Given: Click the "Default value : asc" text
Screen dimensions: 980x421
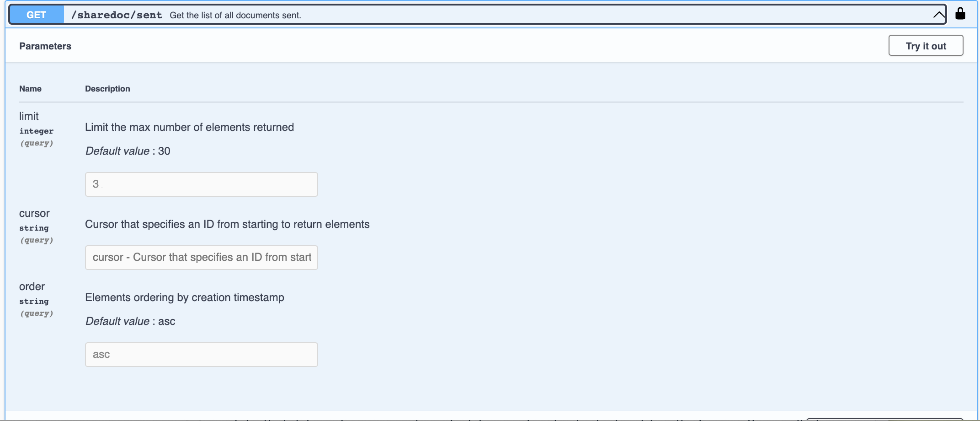Looking at the screenshot, I should [x=130, y=321].
